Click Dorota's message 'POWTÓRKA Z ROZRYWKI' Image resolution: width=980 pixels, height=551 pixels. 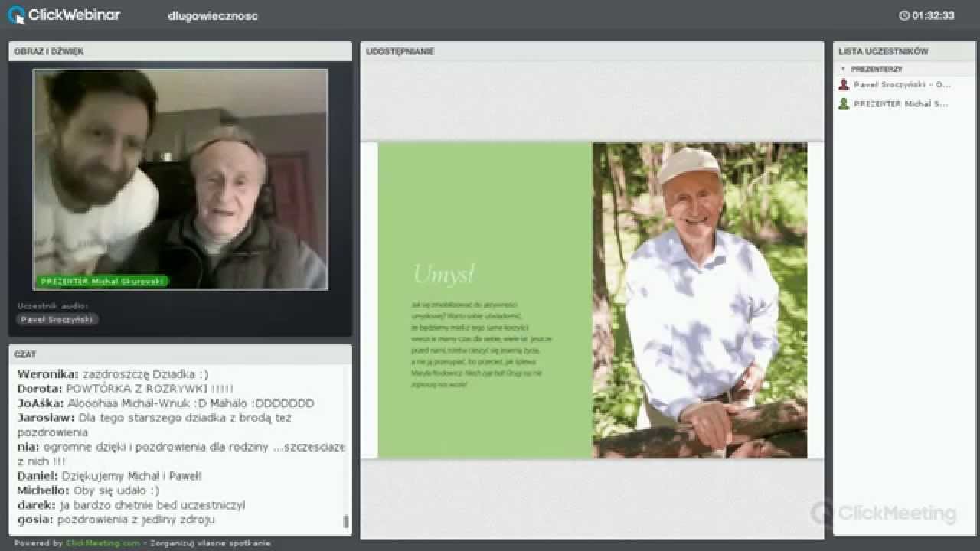(126, 389)
